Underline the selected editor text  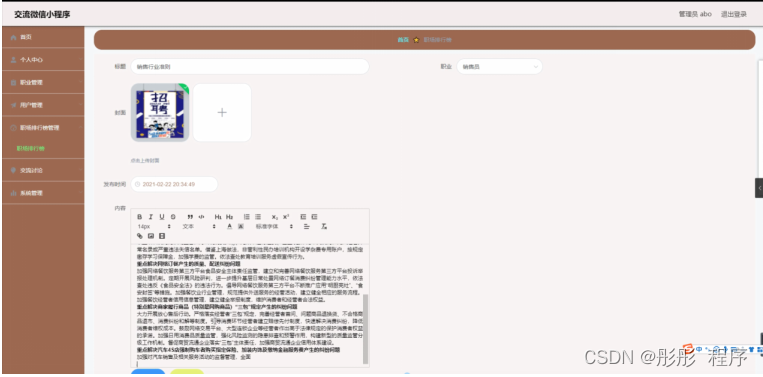[x=162, y=217]
